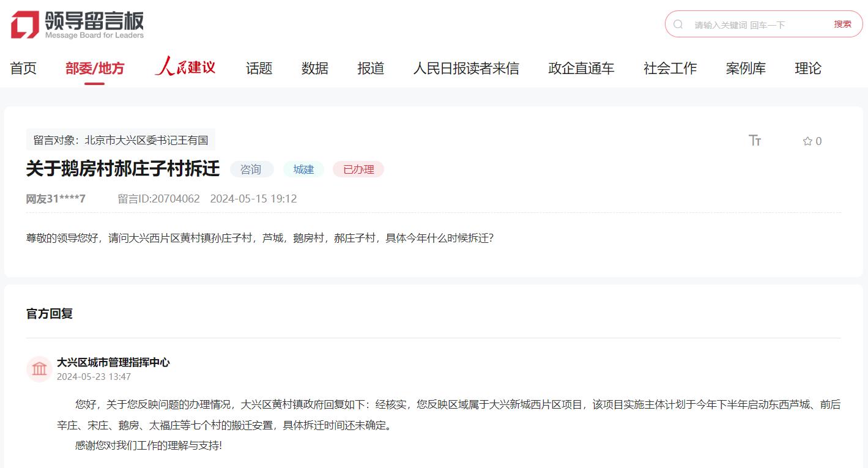Open the 人民建议 section
The image size is (868, 468).
pos(185,67)
